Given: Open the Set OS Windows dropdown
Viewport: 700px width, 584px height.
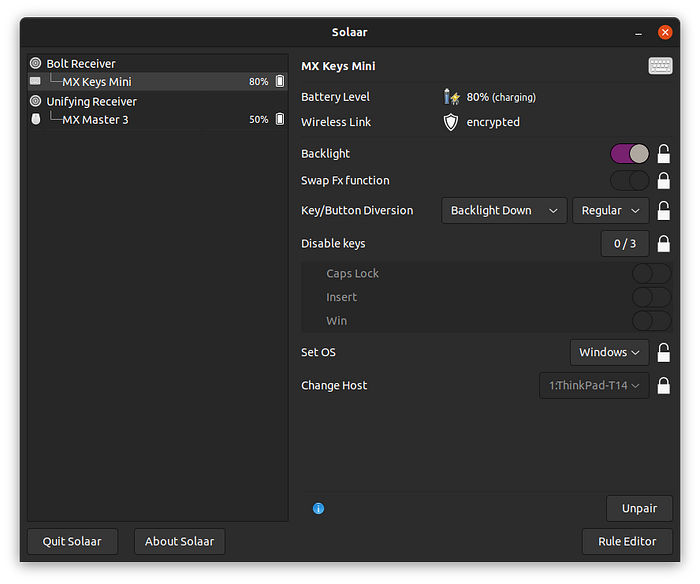Looking at the screenshot, I should 609,352.
